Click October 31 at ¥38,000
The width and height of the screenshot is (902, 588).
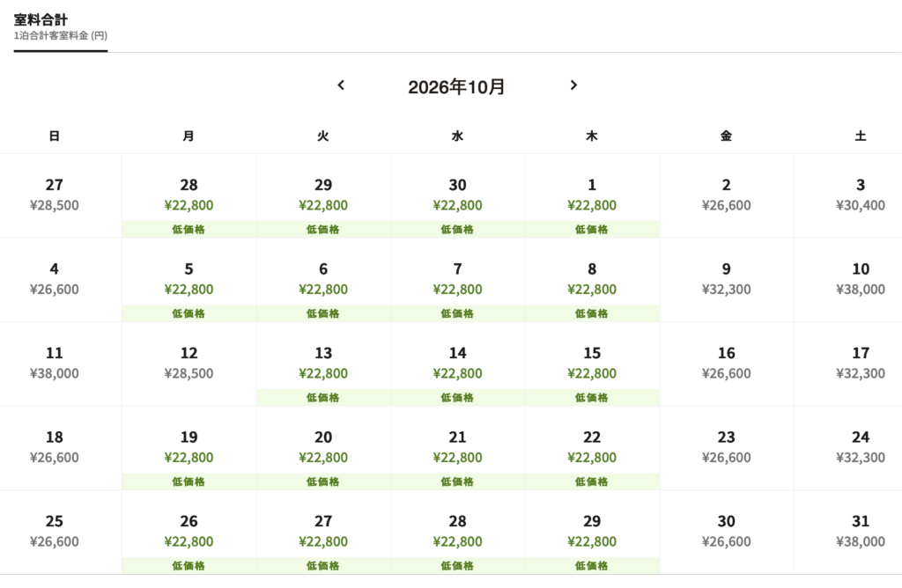861,533
